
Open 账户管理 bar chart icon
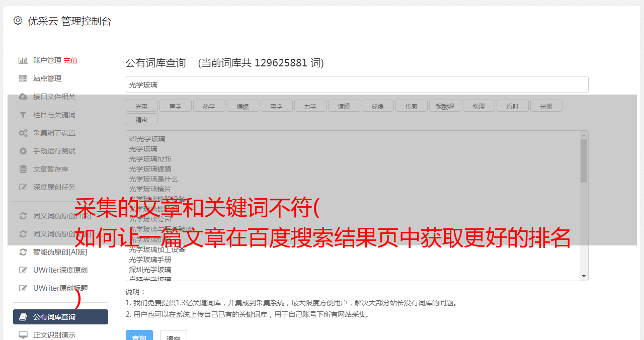coord(23,60)
